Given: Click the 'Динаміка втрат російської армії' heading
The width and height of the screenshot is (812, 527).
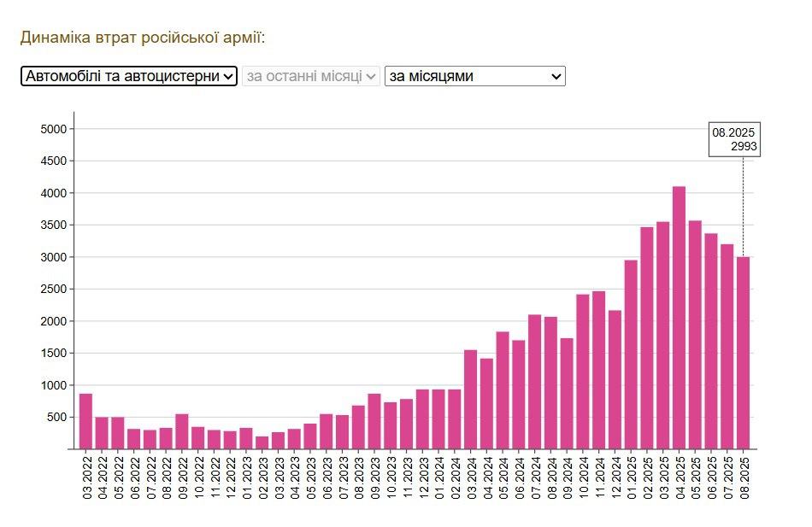Looking at the screenshot, I should [143, 38].
